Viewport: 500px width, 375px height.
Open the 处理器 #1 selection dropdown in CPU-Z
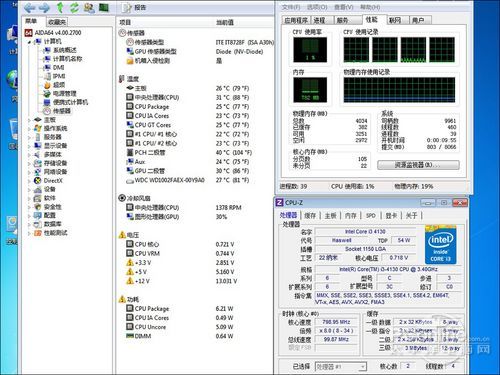(x=341, y=367)
